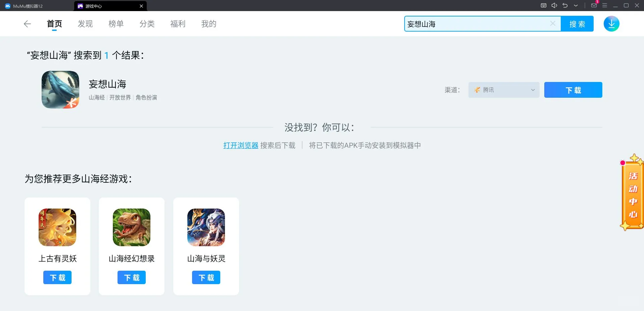Open the download manager icon top right
This screenshot has width=644, height=311.
(612, 24)
